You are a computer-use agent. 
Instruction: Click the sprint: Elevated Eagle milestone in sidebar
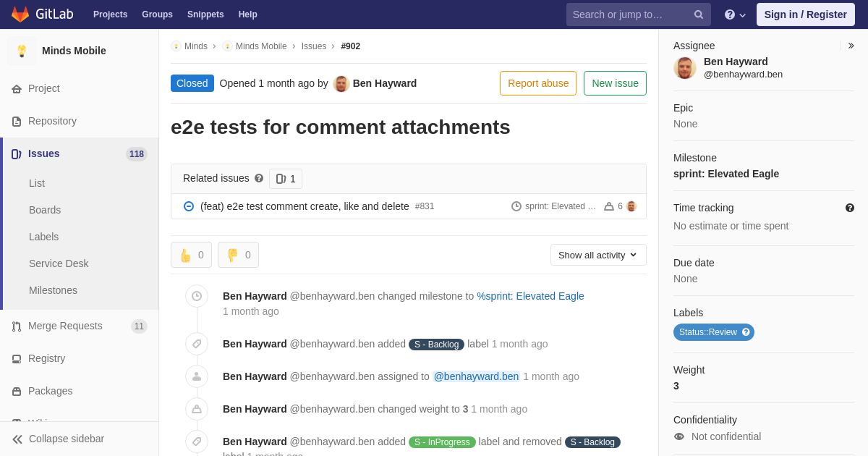point(726,174)
